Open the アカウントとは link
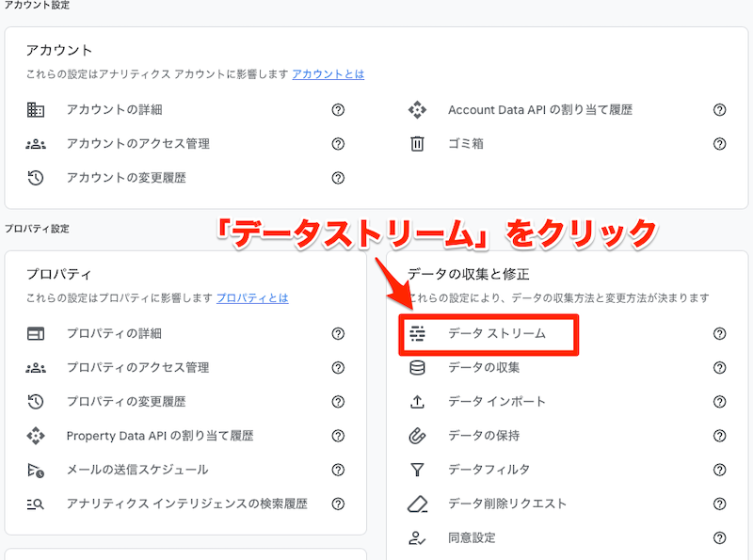 (328, 73)
